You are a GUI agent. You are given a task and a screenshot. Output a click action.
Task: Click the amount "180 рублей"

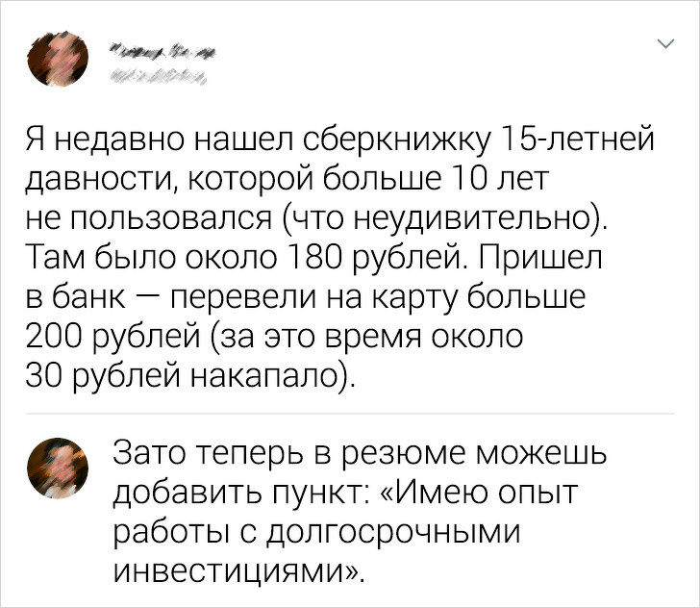click(x=336, y=257)
